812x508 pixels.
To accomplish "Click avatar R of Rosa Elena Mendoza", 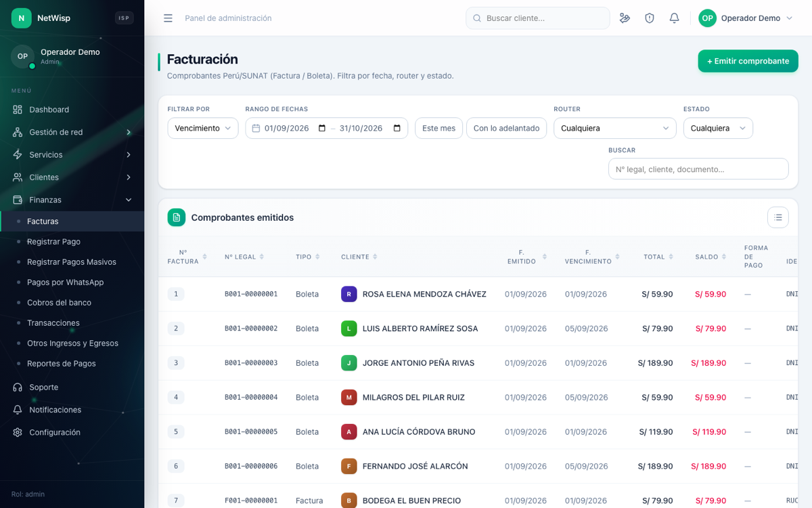I will pyautogui.click(x=349, y=294).
